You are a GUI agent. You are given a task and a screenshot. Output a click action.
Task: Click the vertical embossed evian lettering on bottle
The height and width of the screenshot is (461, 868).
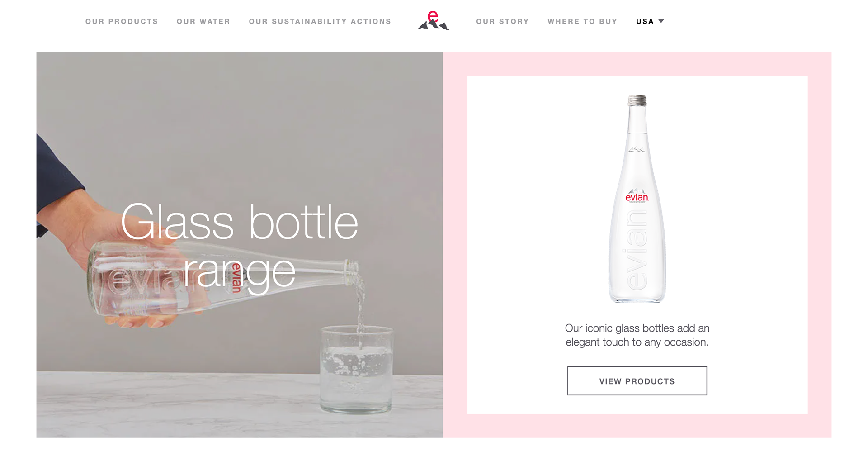pyautogui.click(x=637, y=249)
